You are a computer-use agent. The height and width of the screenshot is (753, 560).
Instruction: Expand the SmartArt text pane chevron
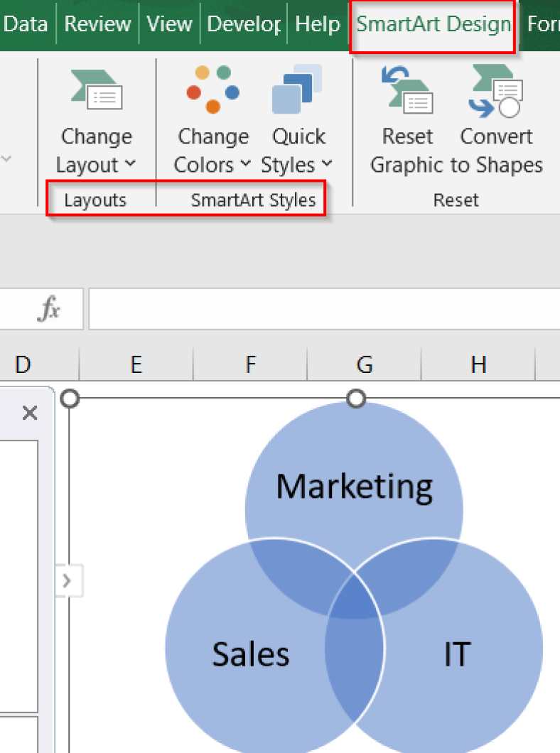(68, 580)
